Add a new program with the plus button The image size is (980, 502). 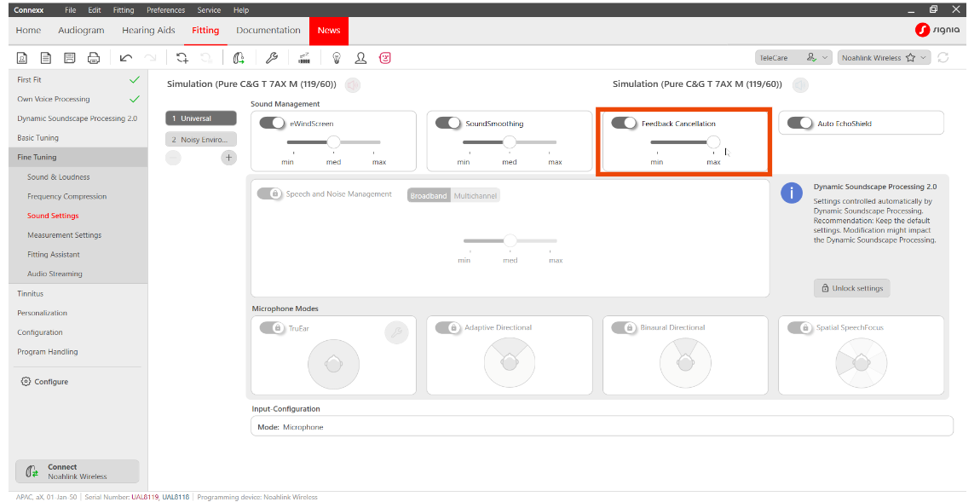228,158
